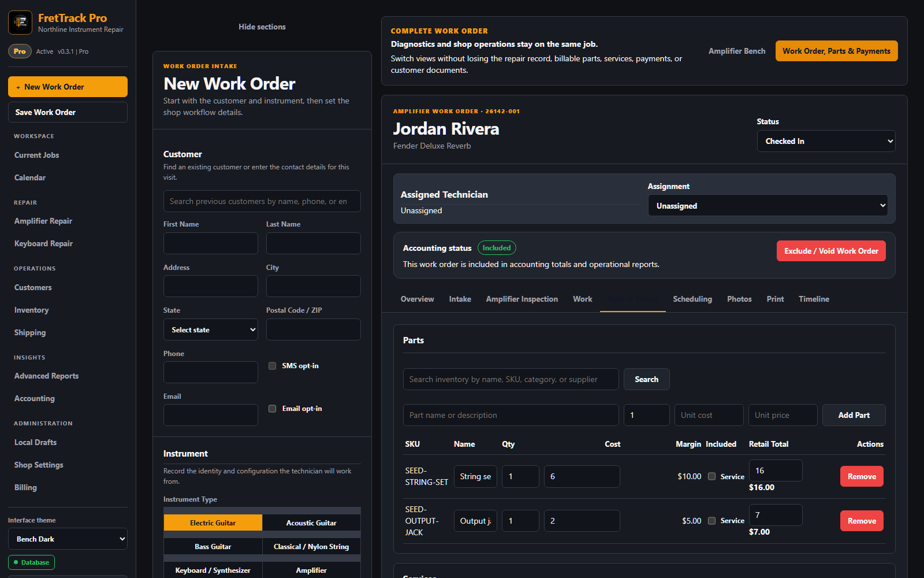Toggle Service checkbox for SEED-OUTPUT-JACK
Screen dimensions: 924x578
(711, 521)
